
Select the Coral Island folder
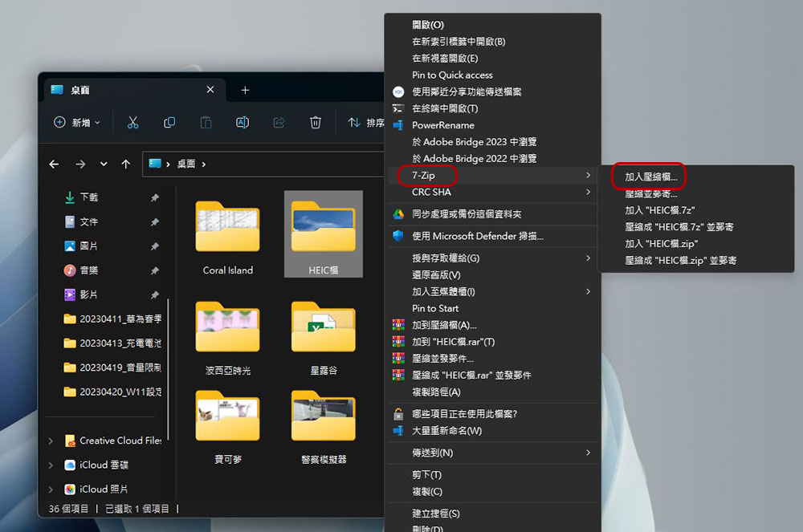coord(228,237)
